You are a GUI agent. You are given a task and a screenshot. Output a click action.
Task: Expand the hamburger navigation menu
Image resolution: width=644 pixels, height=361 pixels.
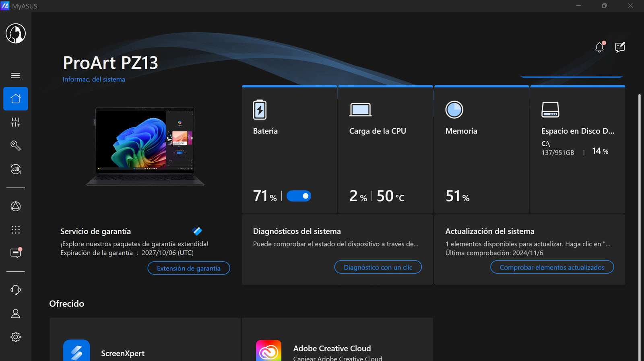(16, 76)
